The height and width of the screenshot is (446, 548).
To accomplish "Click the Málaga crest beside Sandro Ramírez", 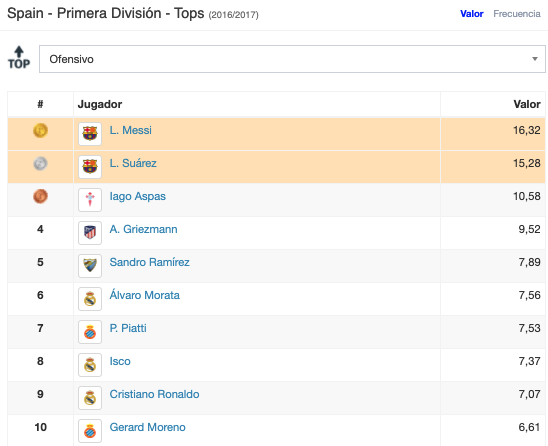I will point(90,266).
